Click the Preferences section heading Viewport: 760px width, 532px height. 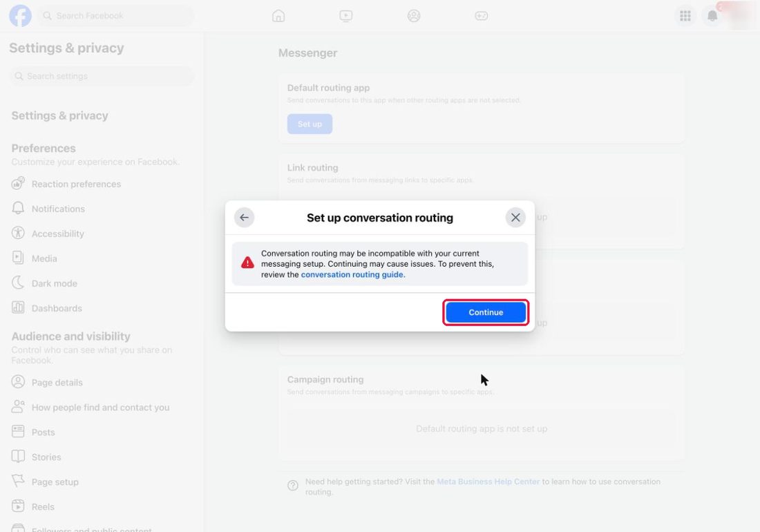click(44, 149)
